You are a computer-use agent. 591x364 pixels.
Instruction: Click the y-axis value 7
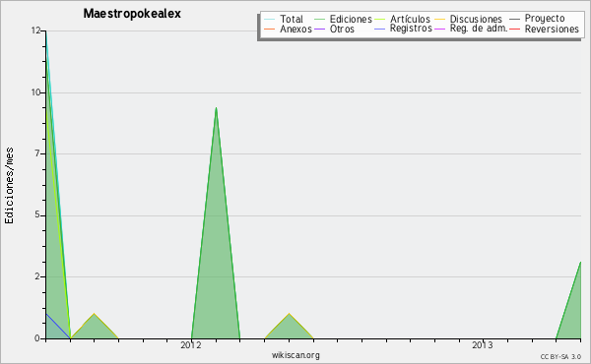tap(37, 153)
